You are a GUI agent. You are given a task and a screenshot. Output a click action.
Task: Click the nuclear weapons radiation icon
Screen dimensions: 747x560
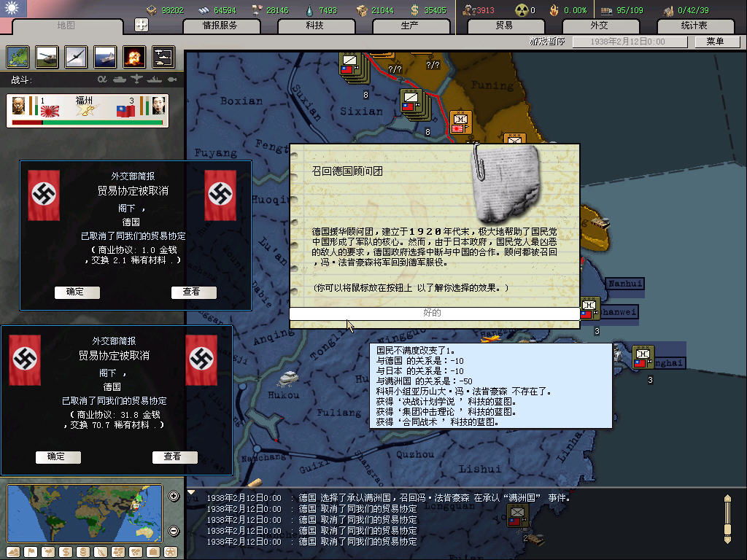point(522,10)
